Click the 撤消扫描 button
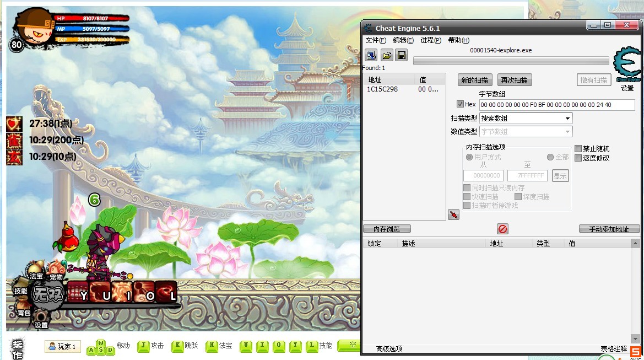 click(594, 80)
